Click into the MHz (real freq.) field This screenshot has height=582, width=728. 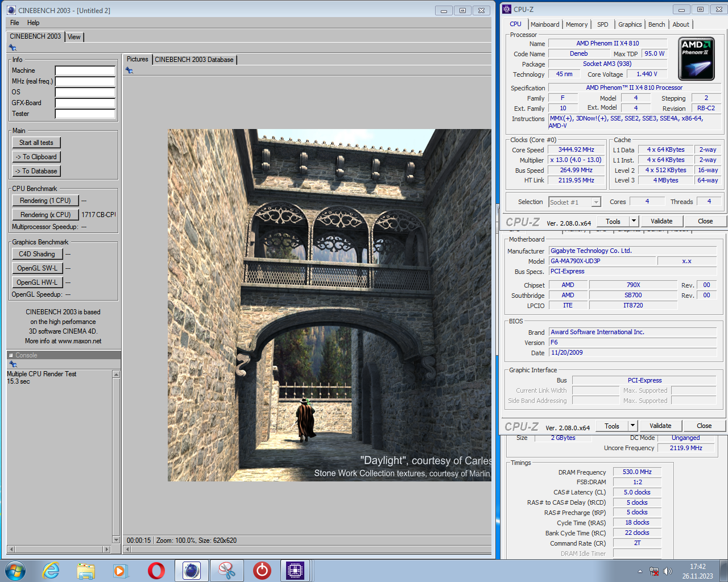85,82
